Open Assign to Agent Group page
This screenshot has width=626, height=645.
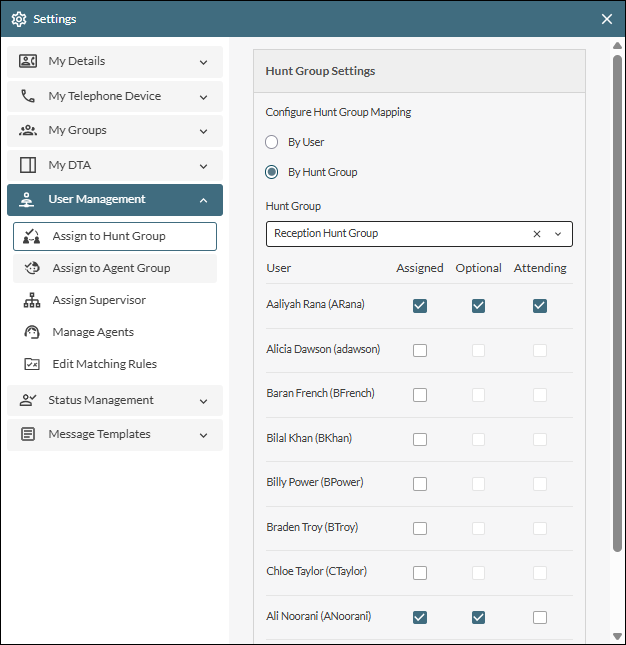114,268
